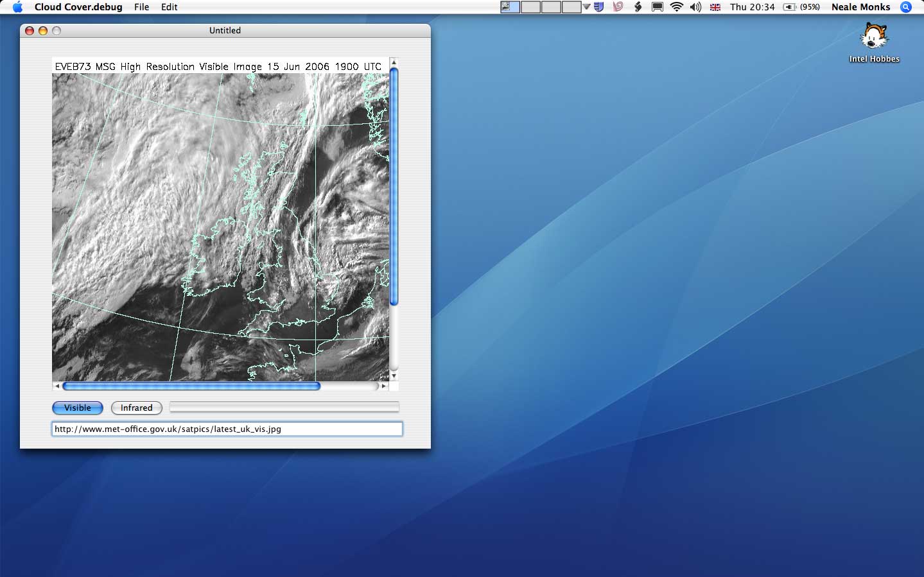Switch to the second desktop pager box
This screenshot has height=577, width=924.
(530, 7)
